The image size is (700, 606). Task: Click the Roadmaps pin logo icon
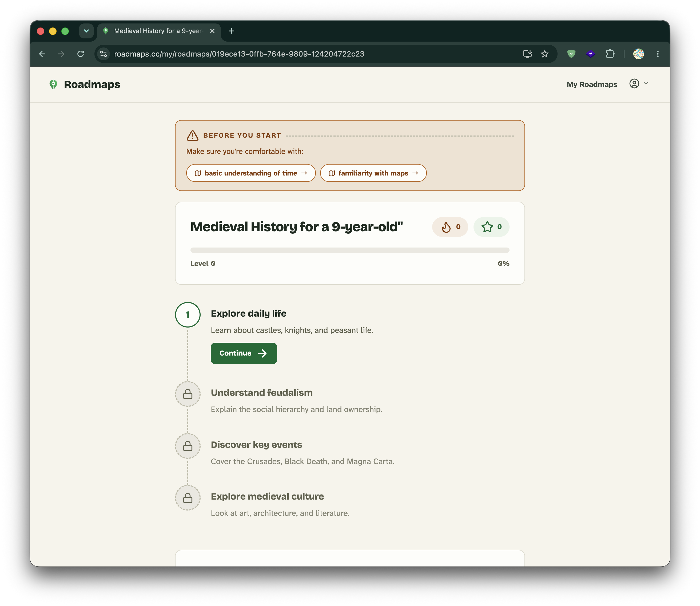53,85
